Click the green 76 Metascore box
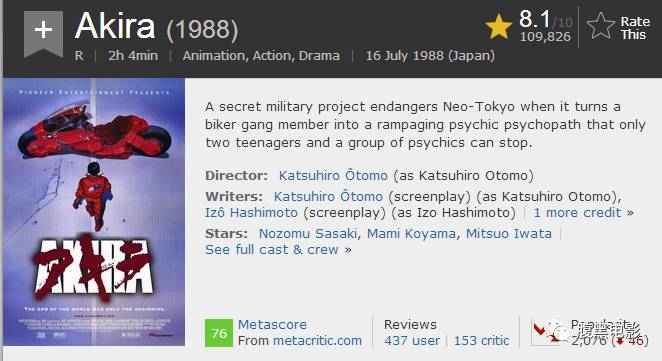The width and height of the screenshot is (662, 361). (219, 333)
